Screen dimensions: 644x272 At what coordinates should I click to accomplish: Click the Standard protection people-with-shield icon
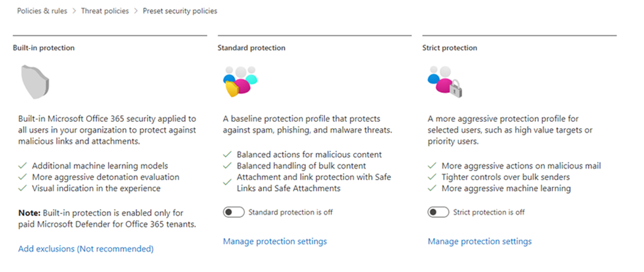[x=240, y=81]
